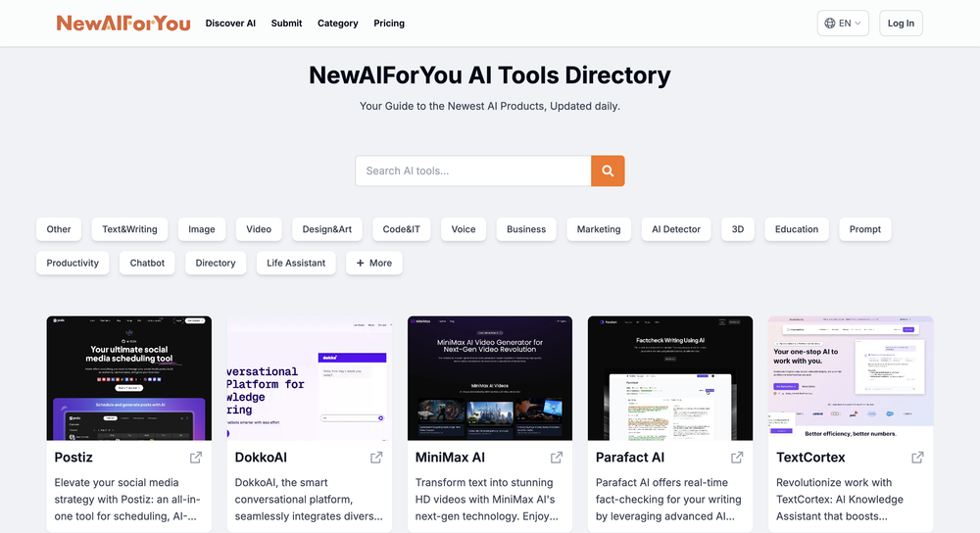The height and width of the screenshot is (533, 980).
Task: Choose AI Detector category
Action: 675,229
